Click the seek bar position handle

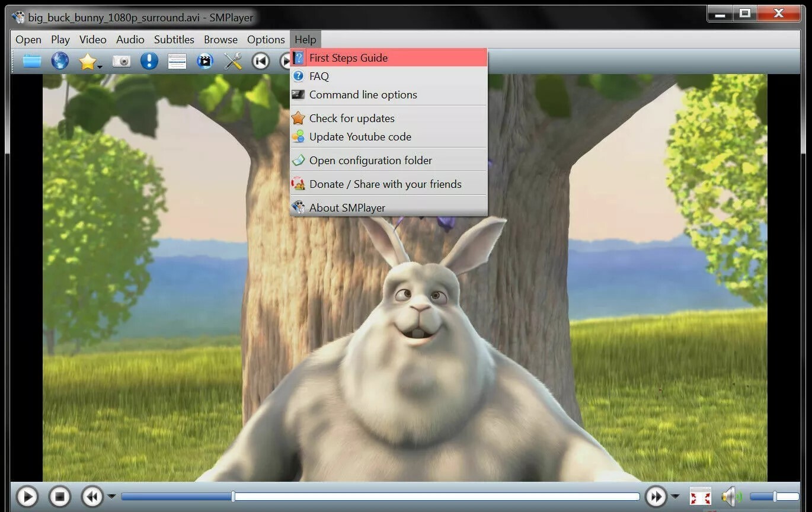point(233,496)
